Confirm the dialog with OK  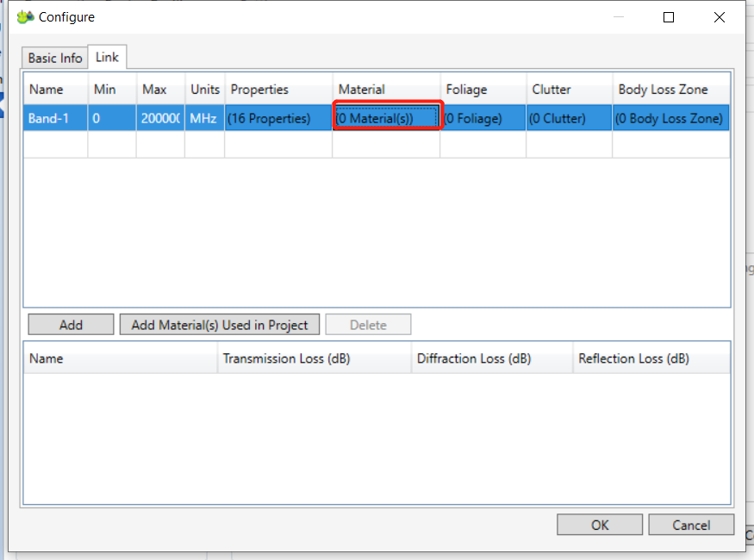[x=600, y=525]
